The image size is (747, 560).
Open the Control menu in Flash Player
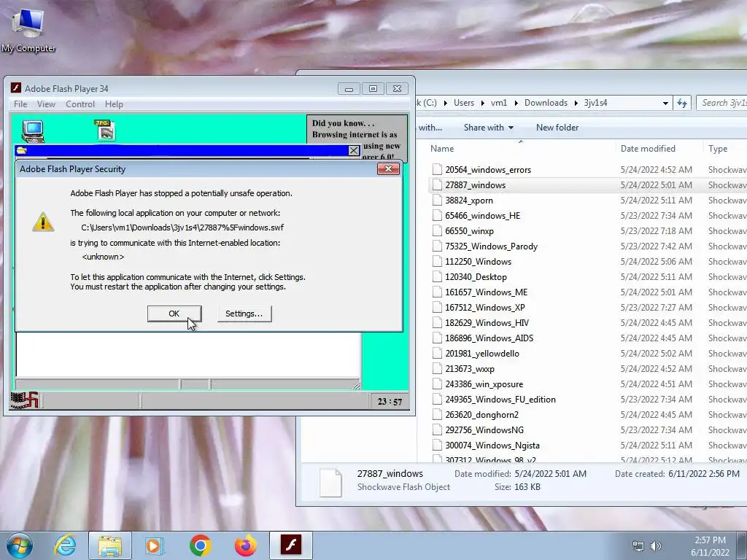tap(80, 104)
